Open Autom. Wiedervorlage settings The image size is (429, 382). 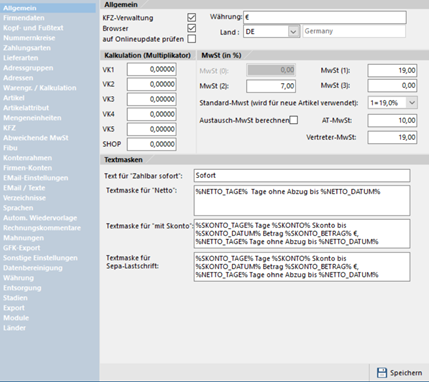point(40,218)
